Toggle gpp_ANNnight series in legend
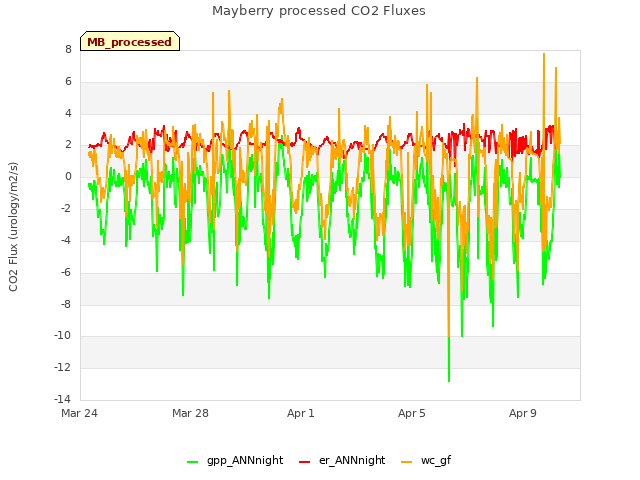 point(235,460)
